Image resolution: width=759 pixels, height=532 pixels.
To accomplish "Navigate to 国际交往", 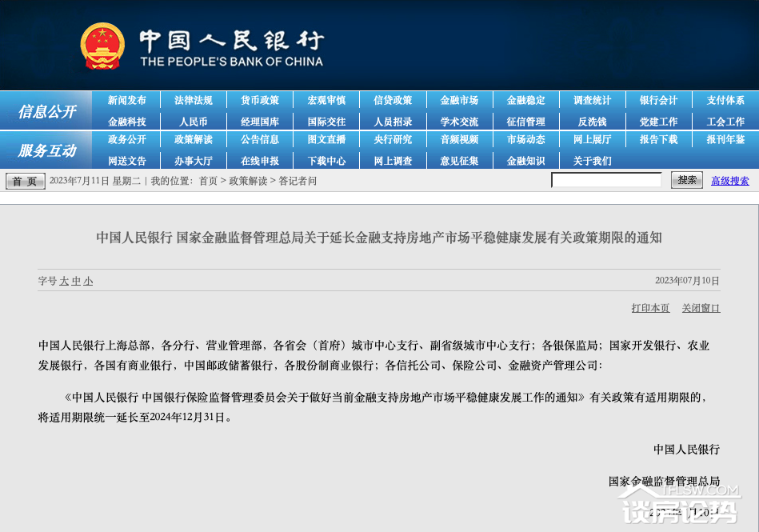I will pyautogui.click(x=326, y=122).
